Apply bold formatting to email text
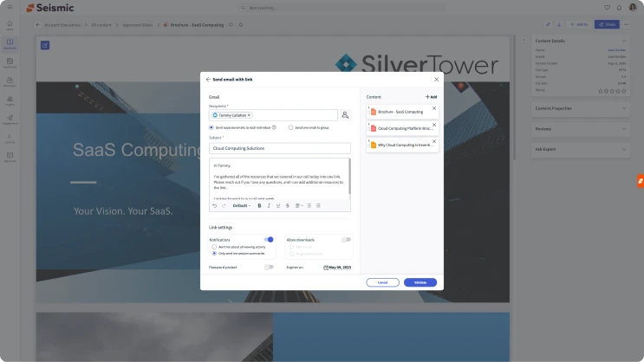 pyautogui.click(x=259, y=205)
